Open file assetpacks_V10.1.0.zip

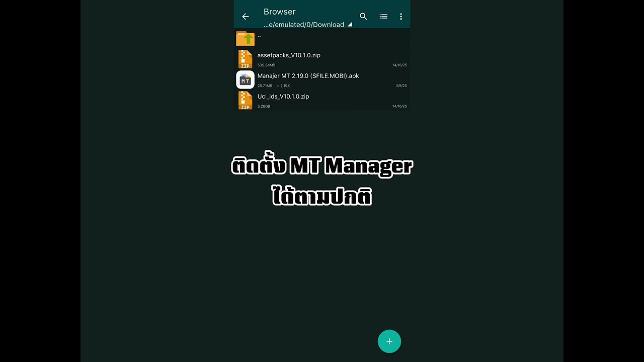click(289, 55)
